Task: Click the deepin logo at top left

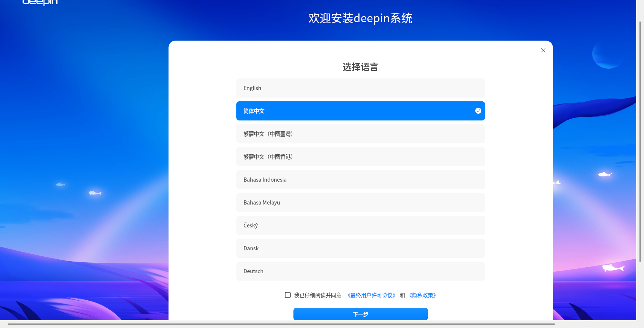Action: pyautogui.click(x=40, y=2)
